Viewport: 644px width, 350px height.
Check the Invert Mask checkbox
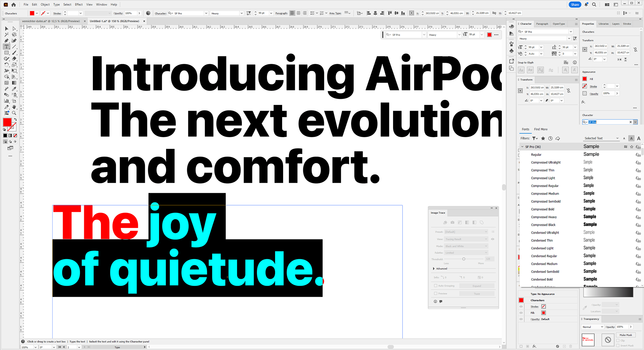(x=618, y=346)
